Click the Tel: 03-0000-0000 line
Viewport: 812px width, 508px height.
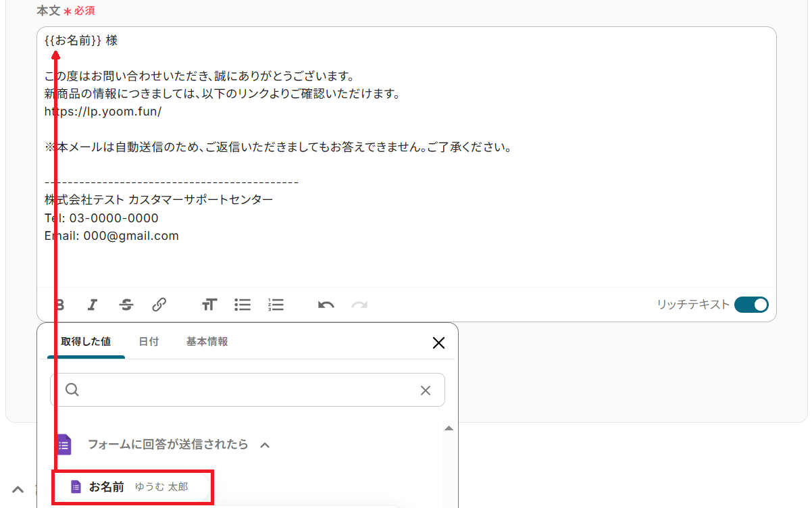pyautogui.click(x=101, y=218)
